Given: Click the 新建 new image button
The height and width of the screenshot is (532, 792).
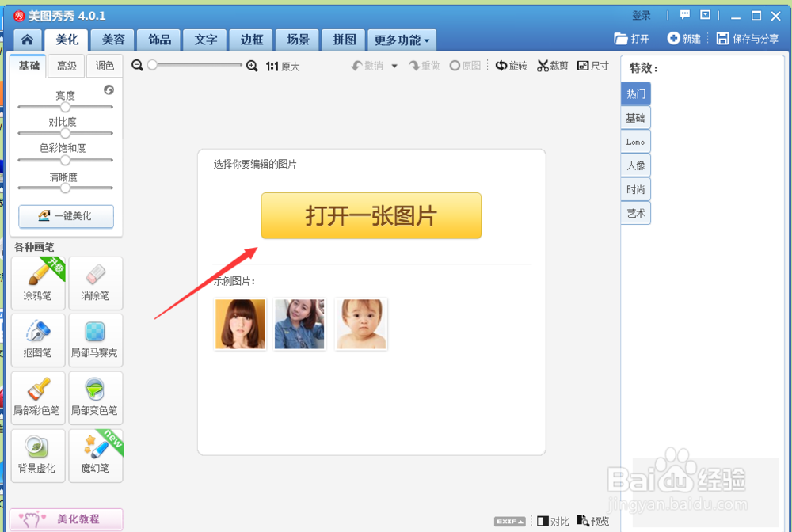Looking at the screenshot, I should 684,38.
